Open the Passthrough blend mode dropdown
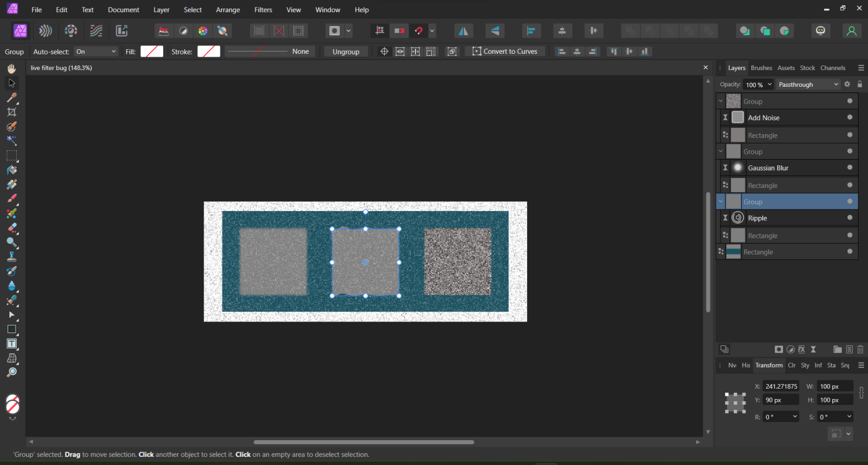This screenshot has height=465, width=868. [x=808, y=84]
